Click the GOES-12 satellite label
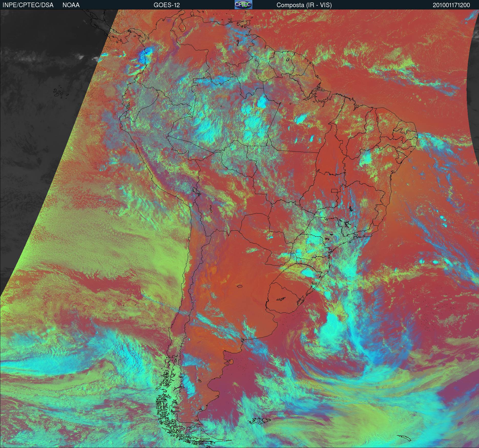This screenshot has height=448, width=479. (167, 5)
